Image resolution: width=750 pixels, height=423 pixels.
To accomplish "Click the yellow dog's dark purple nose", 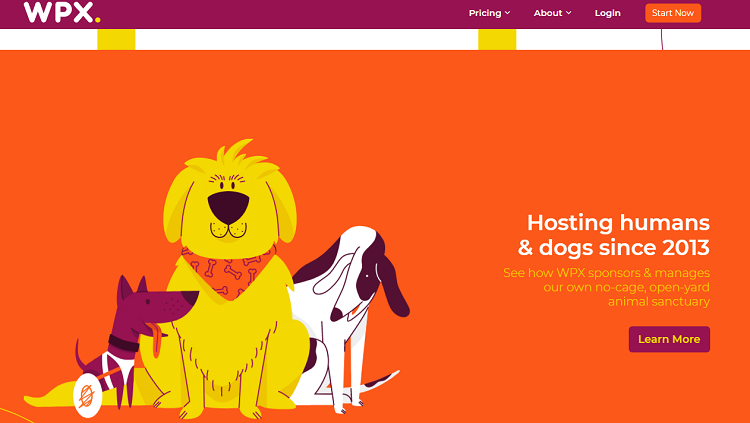I will (229, 207).
